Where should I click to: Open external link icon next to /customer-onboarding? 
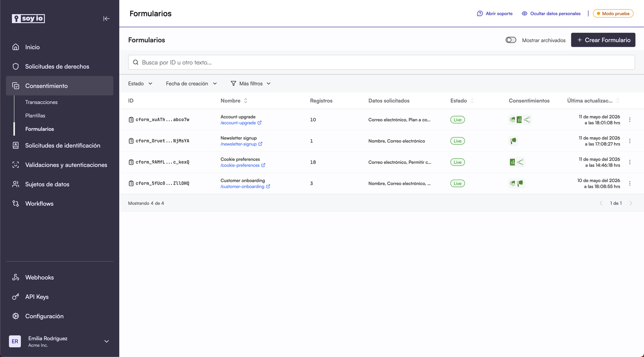coord(268,186)
